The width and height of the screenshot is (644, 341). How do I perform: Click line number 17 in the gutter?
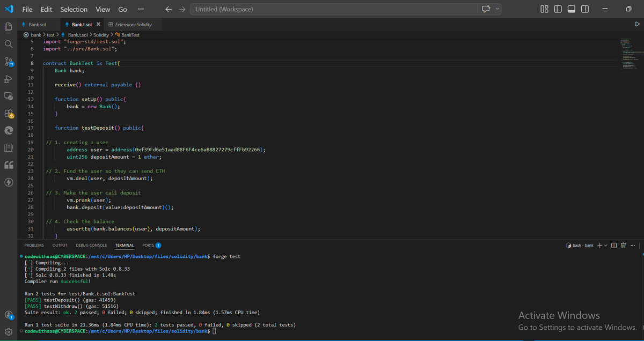pos(31,128)
